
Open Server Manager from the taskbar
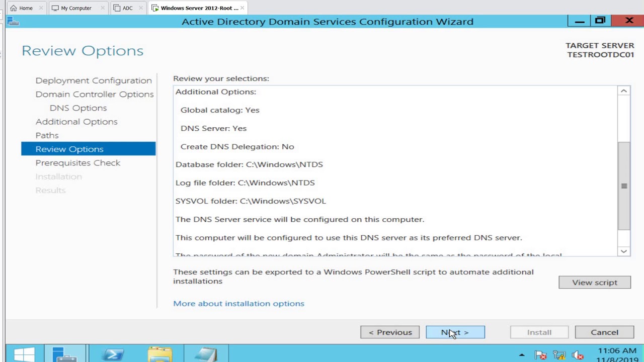(65, 354)
